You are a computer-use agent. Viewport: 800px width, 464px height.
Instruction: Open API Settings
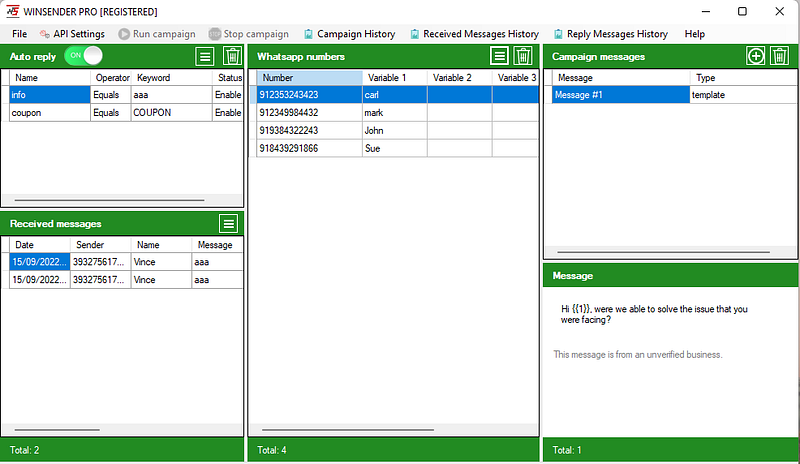point(72,34)
